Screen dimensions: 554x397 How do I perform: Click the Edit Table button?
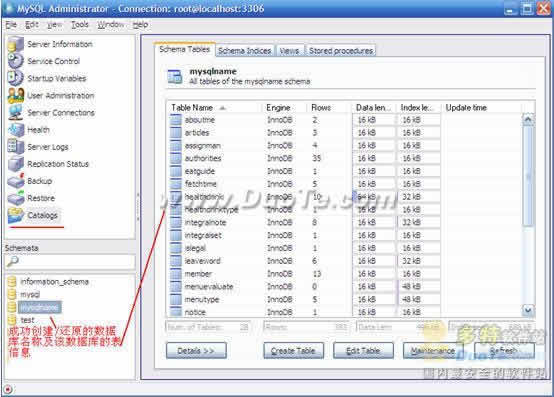[x=363, y=351]
